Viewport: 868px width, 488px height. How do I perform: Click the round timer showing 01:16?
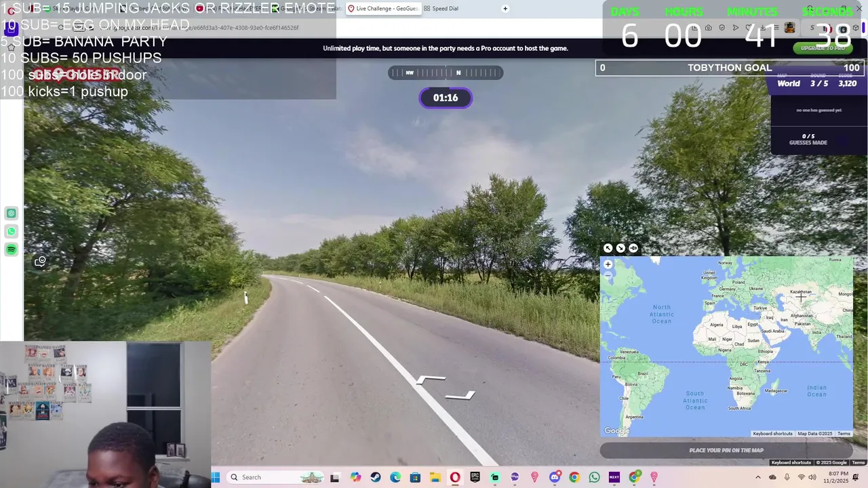446,98
